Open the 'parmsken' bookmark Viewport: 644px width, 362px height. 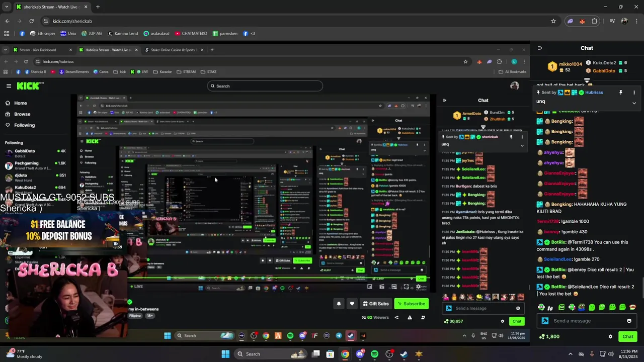pos(225,34)
